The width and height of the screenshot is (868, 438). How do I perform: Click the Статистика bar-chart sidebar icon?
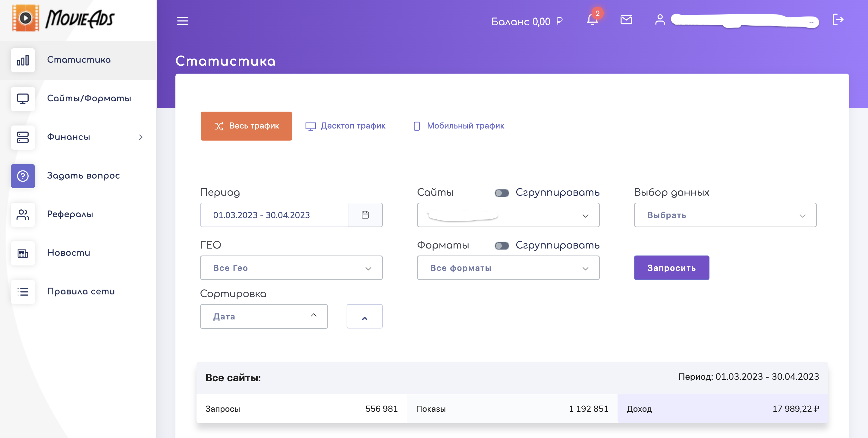tap(23, 60)
